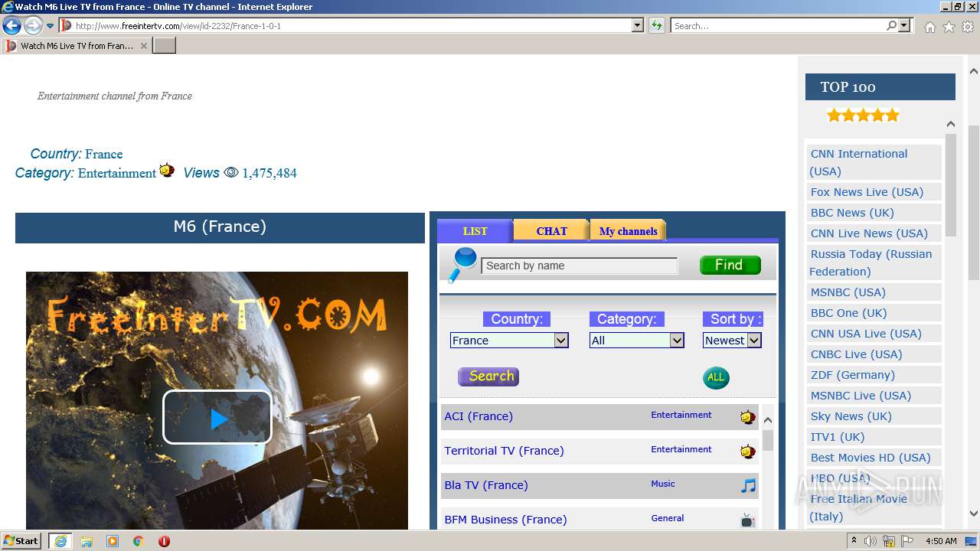
Task: Click the purple Search button
Action: [488, 377]
